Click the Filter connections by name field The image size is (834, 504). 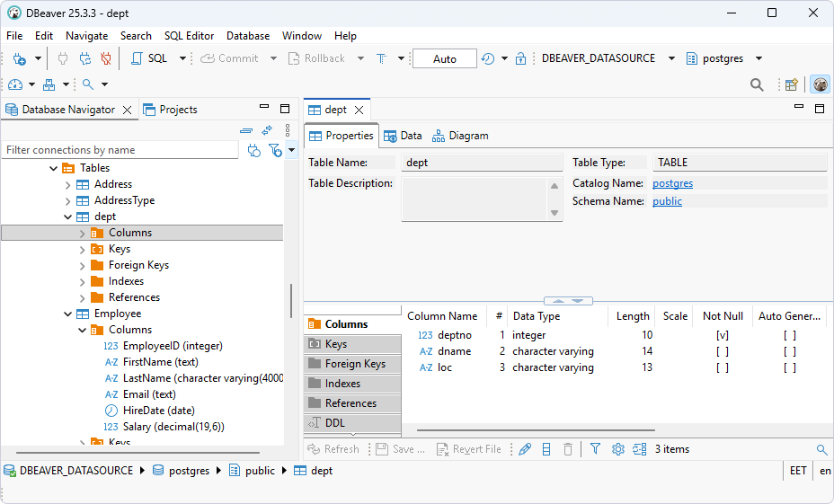[x=120, y=150]
